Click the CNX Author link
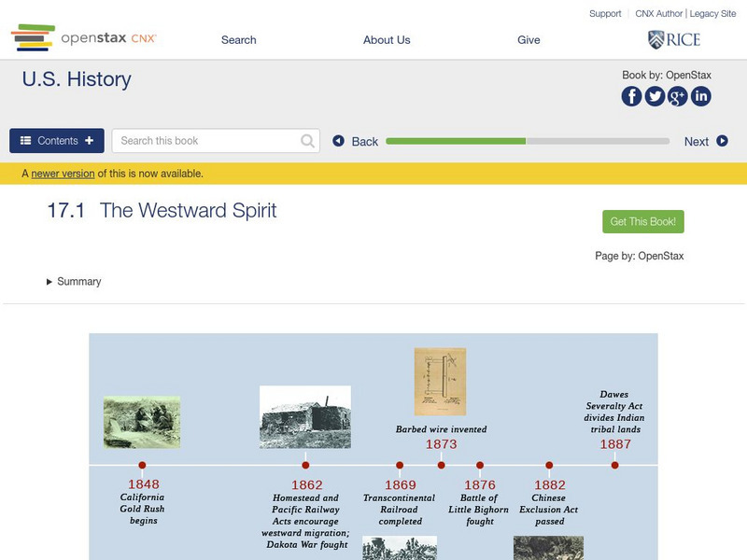747x560 pixels. pyautogui.click(x=658, y=13)
